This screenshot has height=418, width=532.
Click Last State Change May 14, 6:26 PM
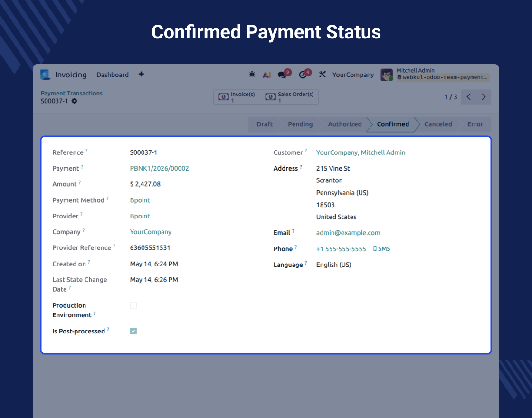point(154,280)
